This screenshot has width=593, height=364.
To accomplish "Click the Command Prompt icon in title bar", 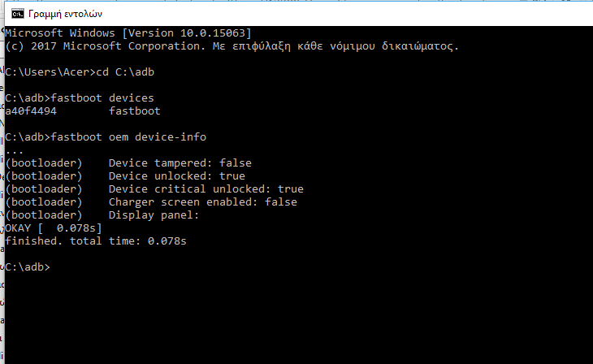I will tap(14, 15).
